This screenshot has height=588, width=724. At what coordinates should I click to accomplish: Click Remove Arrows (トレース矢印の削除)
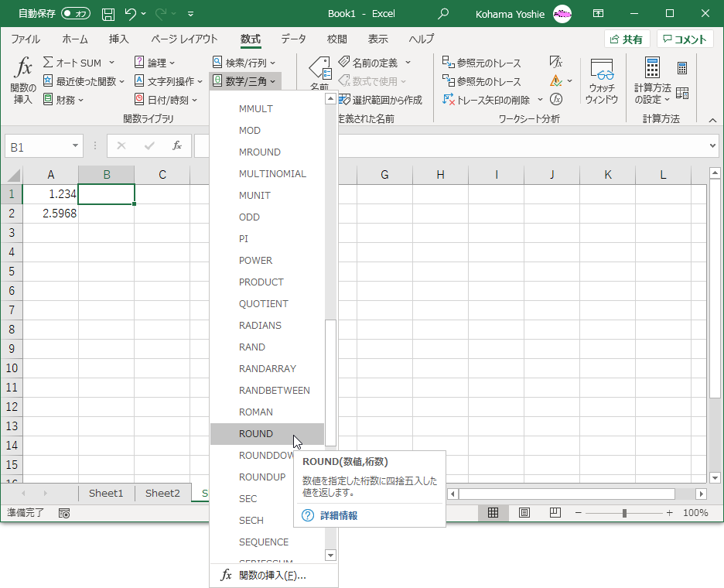click(487, 100)
